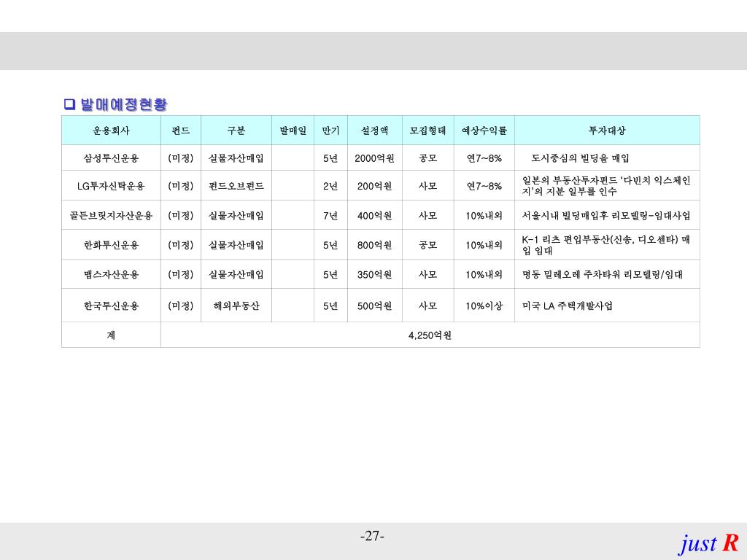
Task: Select the 골든브릿지자산운용 cell
Action: tap(111, 216)
